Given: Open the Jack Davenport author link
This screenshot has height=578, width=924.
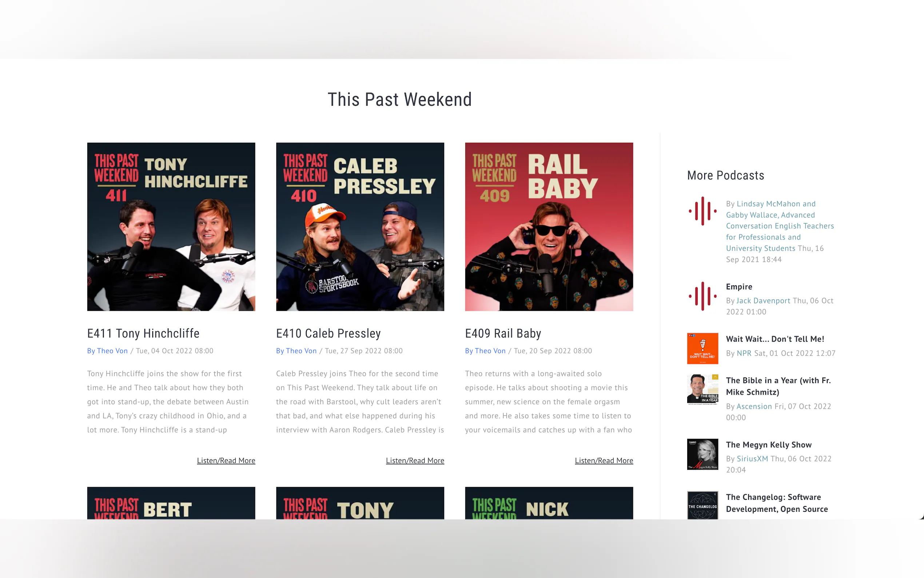Looking at the screenshot, I should (763, 301).
